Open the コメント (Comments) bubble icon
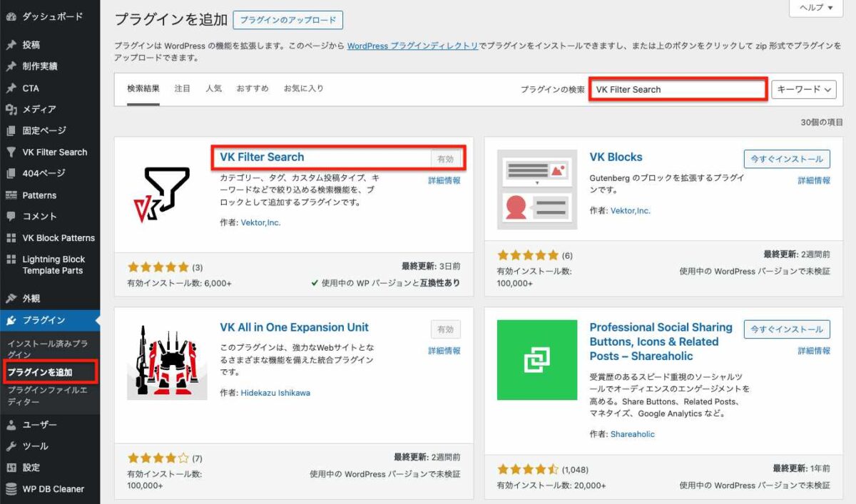The height and width of the screenshot is (504, 856). coord(10,216)
